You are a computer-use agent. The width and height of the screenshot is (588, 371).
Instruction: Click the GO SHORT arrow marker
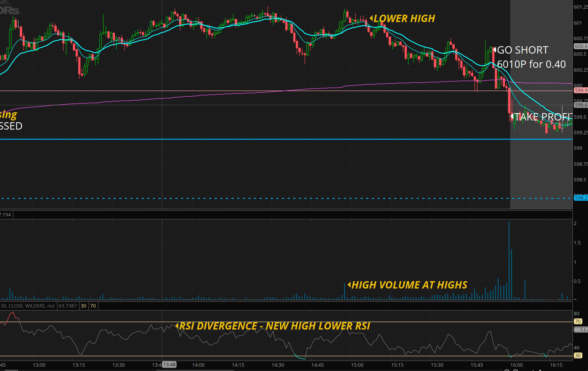click(x=495, y=50)
